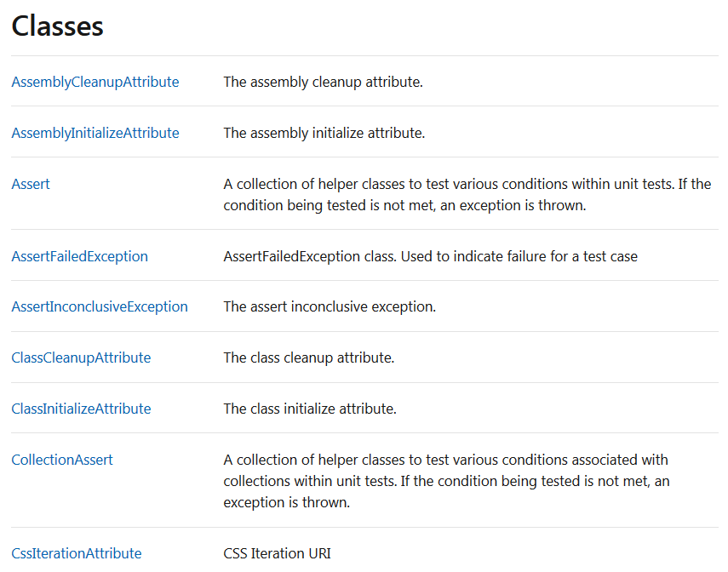
Task: Click 'The class initialize attribute.' description
Action: (310, 409)
